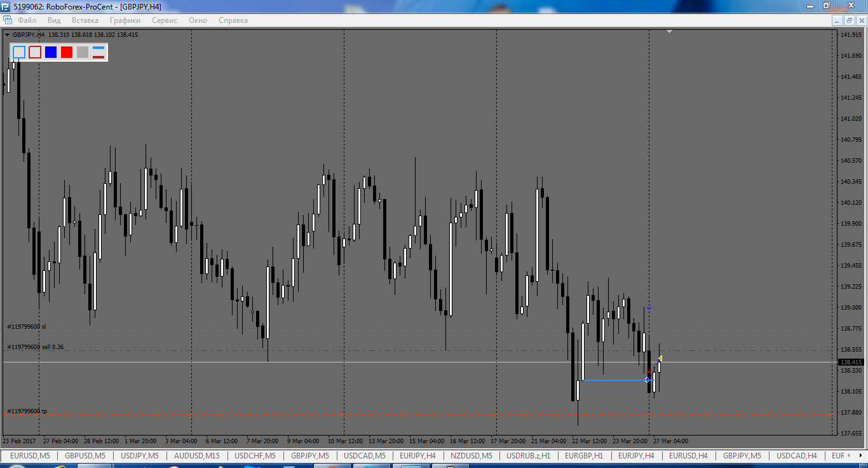Open the Справка menu
Image resolution: width=868 pixels, height=468 pixels.
point(233,20)
